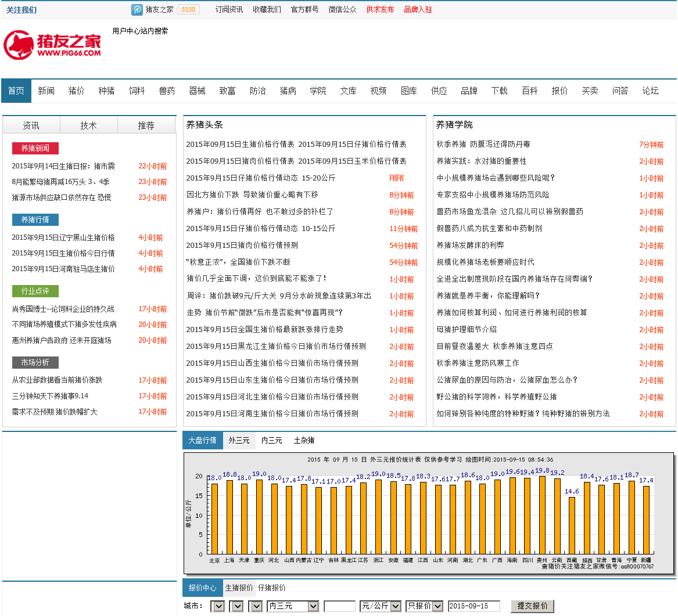
Task: Switch to the 外三元 chart tab
Action: click(x=239, y=440)
